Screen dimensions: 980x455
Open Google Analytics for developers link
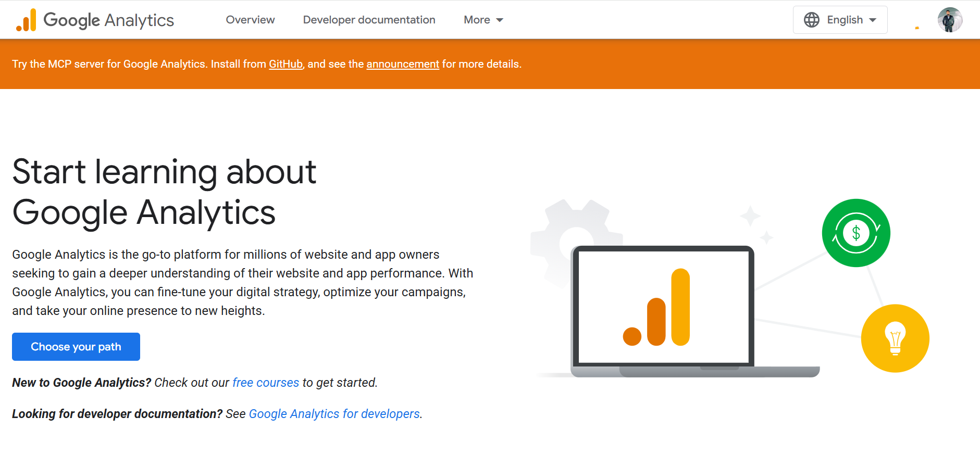click(x=334, y=414)
